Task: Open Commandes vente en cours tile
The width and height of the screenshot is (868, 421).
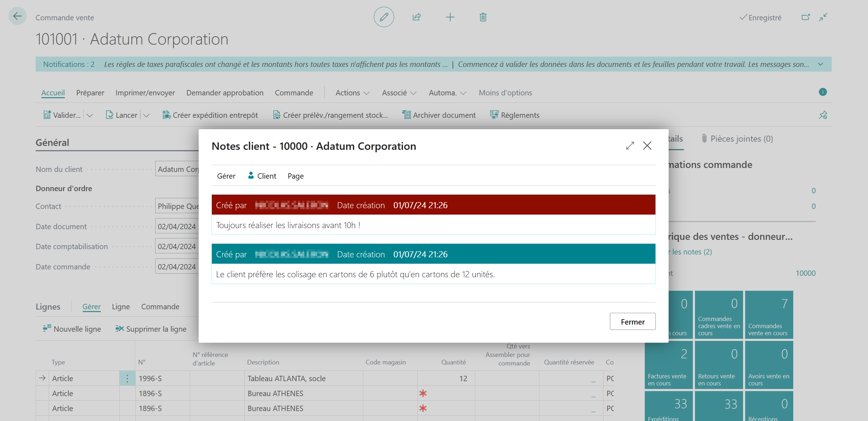Action: (x=769, y=315)
